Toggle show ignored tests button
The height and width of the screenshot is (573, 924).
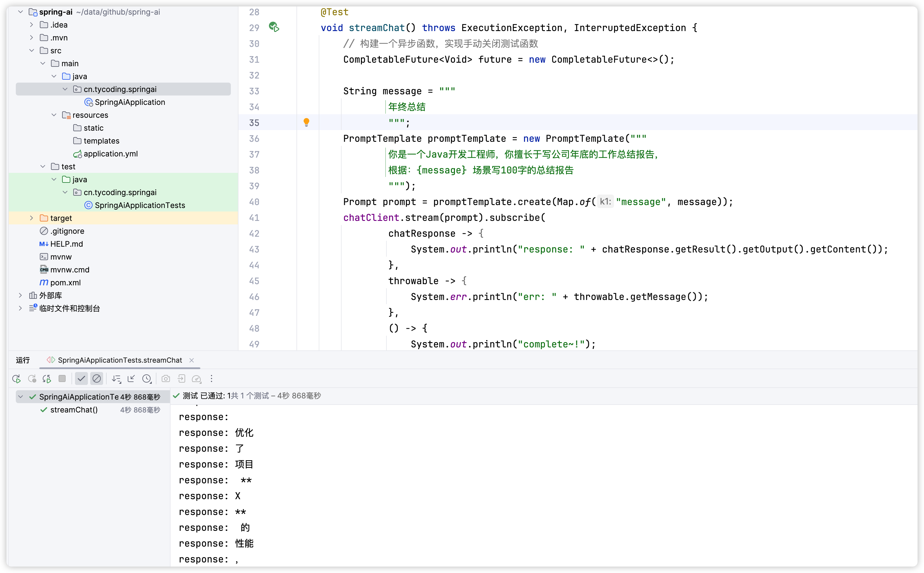pos(97,378)
